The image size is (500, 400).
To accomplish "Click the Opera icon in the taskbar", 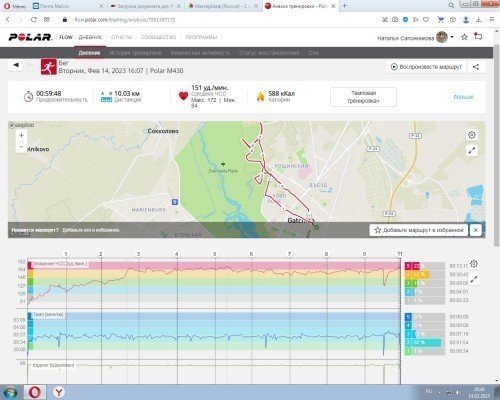I will tap(35, 392).
